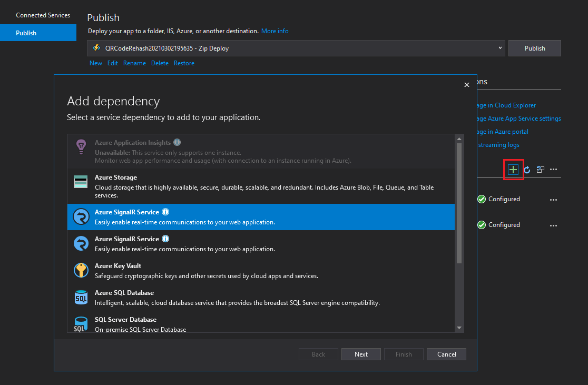588x385 pixels.
Task: Click the Restore profile link
Action: tap(184, 63)
